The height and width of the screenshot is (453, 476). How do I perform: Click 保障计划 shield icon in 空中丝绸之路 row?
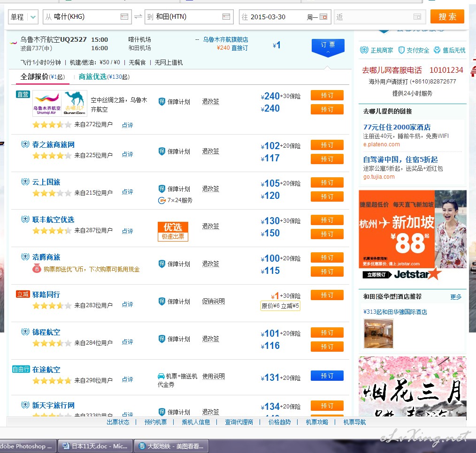click(162, 102)
